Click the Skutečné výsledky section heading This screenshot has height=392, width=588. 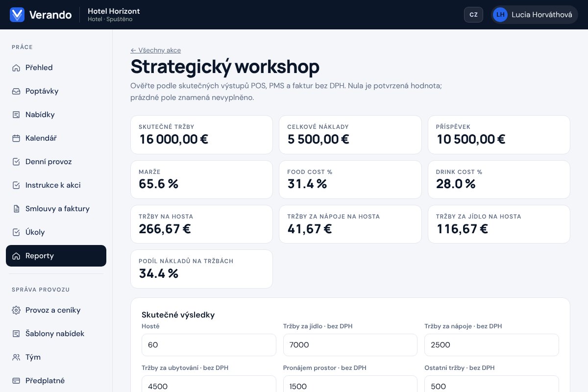pyautogui.click(x=178, y=315)
